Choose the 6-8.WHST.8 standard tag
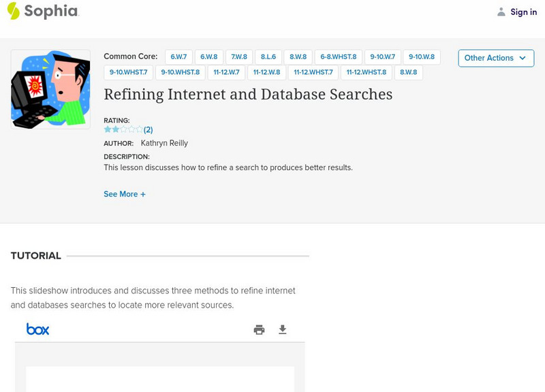The width and height of the screenshot is (545, 392). coord(339,57)
